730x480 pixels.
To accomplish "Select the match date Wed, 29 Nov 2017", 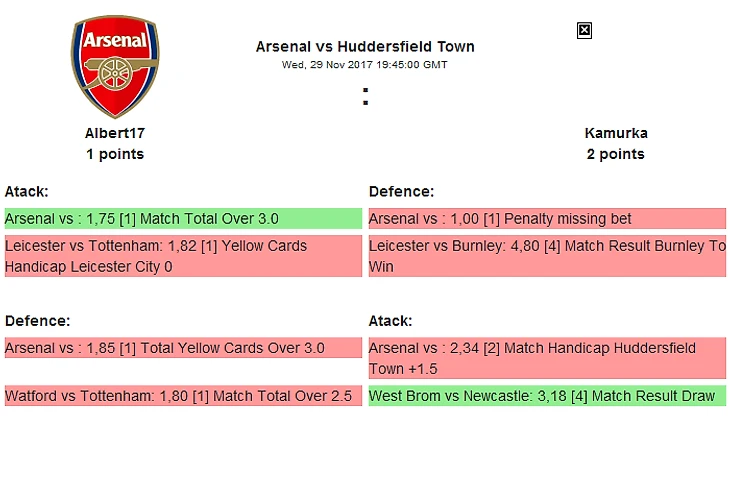I will pyautogui.click(x=365, y=65).
